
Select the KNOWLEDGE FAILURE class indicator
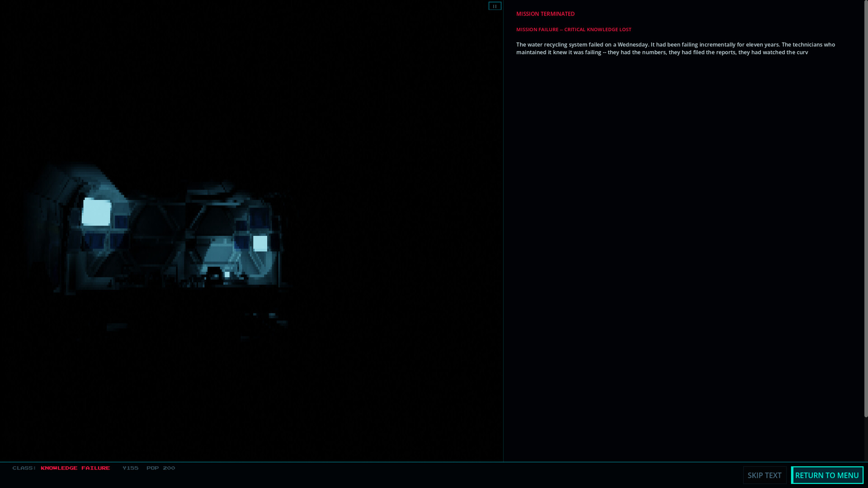75,468
